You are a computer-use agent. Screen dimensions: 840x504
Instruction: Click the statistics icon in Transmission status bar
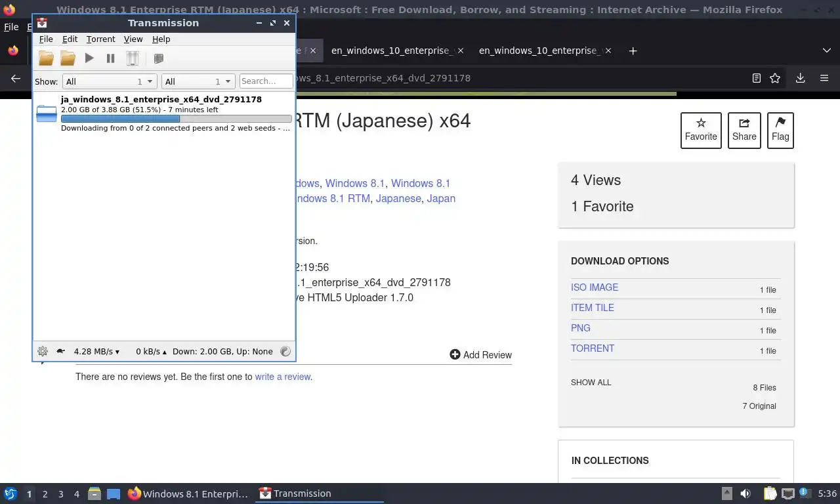(285, 351)
